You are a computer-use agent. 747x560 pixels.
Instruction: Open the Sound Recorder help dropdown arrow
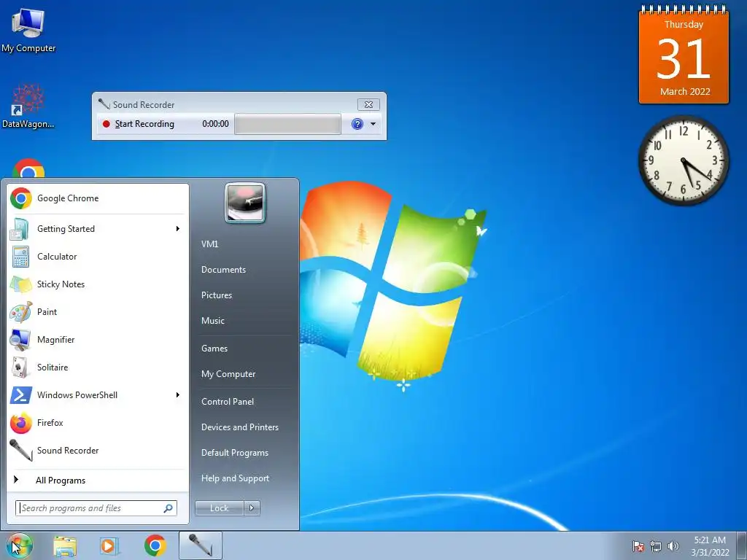[x=373, y=124]
